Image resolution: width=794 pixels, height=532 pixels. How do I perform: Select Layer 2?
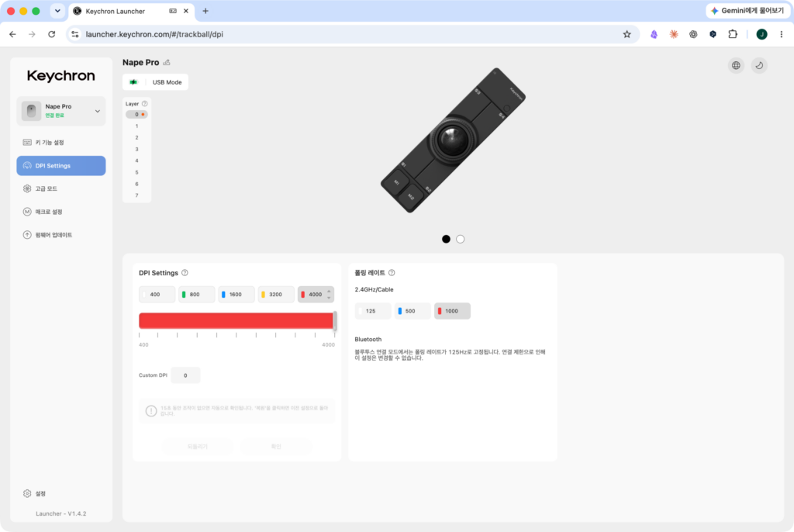136,138
